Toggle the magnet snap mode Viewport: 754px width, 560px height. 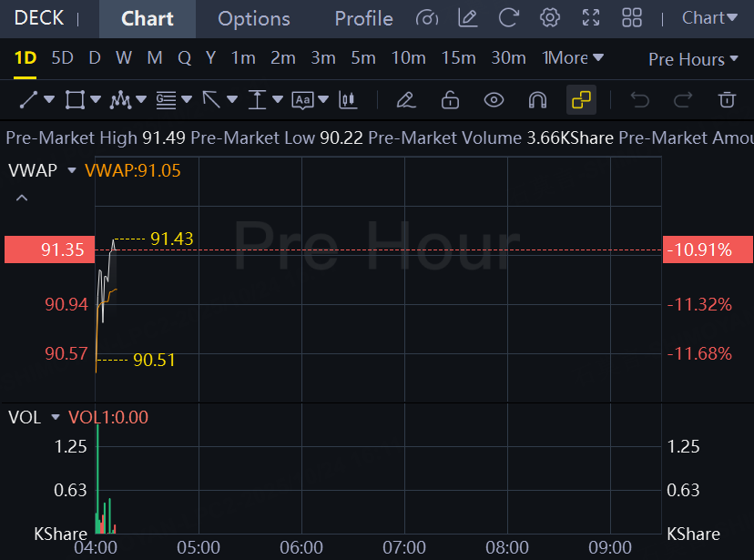coord(537,100)
